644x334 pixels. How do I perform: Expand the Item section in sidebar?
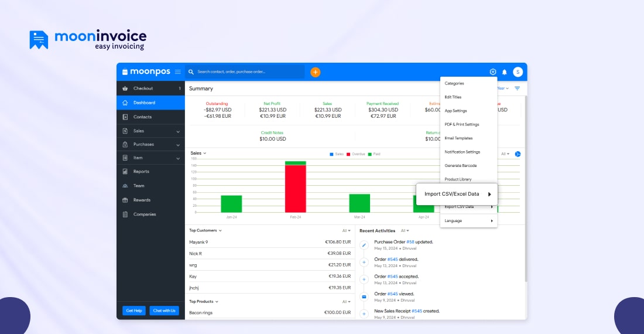tap(150, 158)
